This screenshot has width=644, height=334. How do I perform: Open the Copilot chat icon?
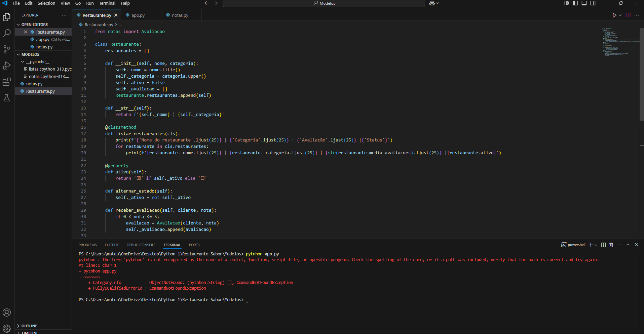tap(432, 3)
